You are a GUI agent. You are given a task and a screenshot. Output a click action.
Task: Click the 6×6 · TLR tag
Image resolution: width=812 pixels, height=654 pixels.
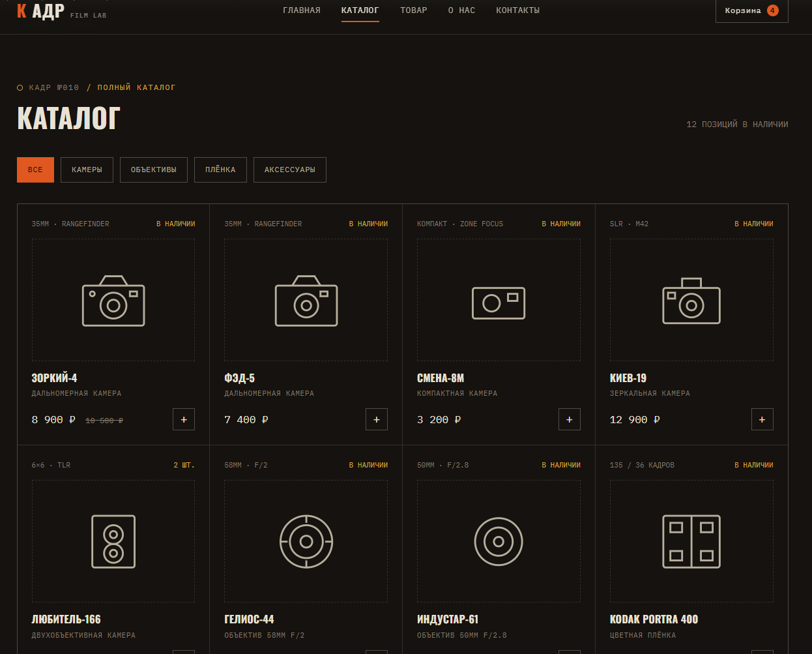coord(51,465)
